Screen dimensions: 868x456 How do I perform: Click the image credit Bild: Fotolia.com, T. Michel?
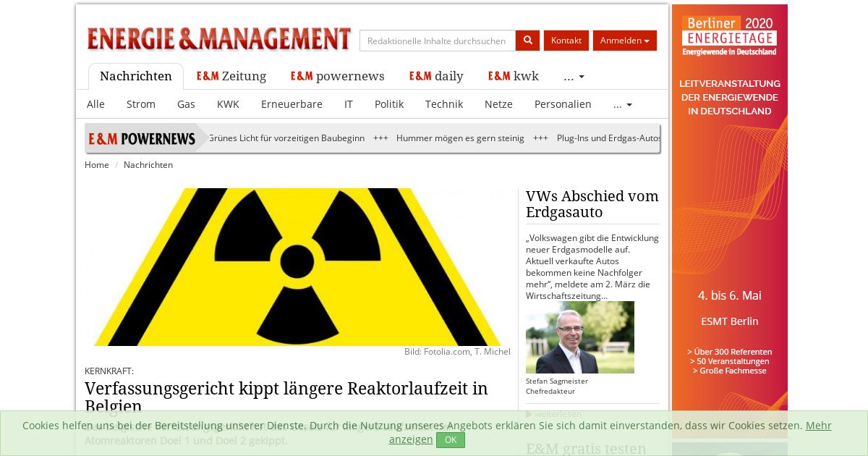point(457,352)
